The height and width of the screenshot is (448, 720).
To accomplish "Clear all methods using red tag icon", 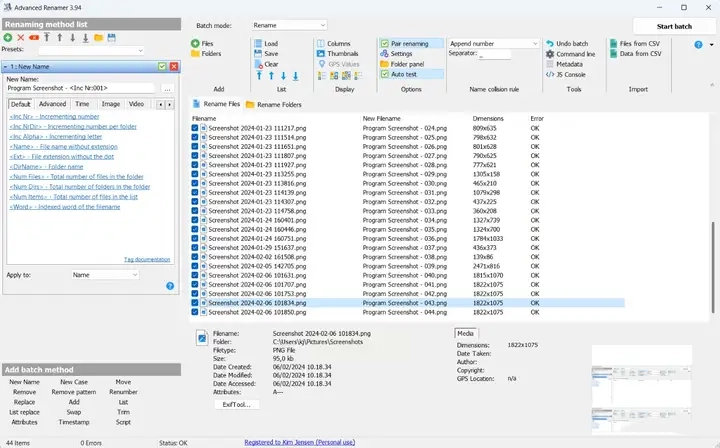I will coord(34,38).
